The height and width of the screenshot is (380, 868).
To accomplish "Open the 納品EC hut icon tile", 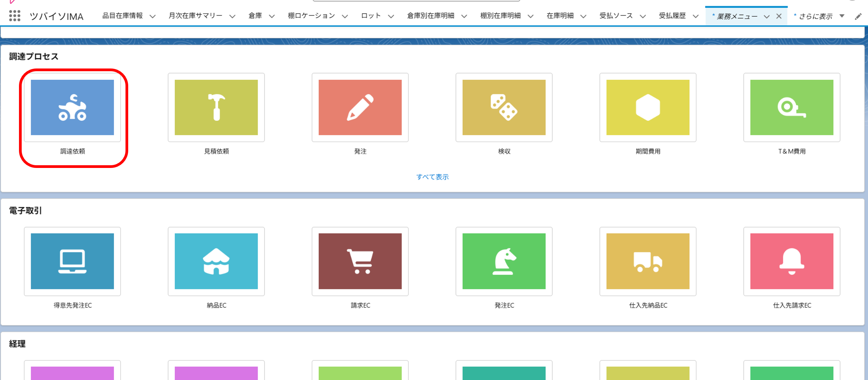I will [x=216, y=261].
